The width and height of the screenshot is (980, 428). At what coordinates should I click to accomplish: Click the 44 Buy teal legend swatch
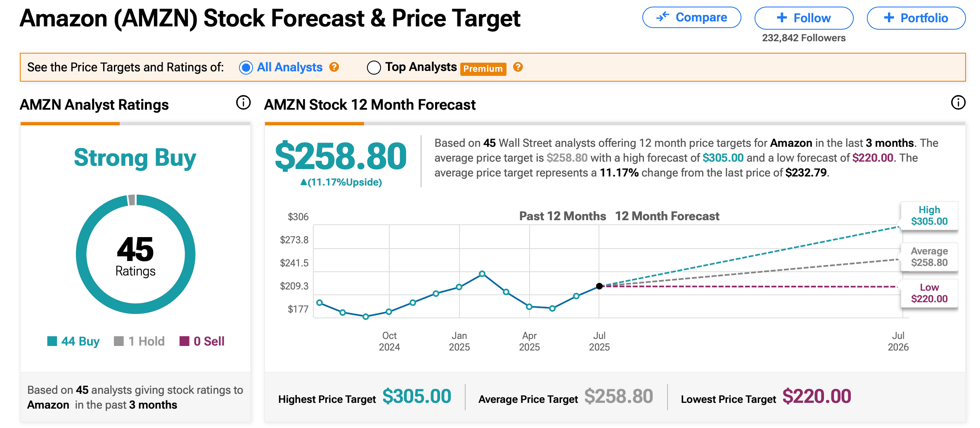pyautogui.click(x=52, y=341)
